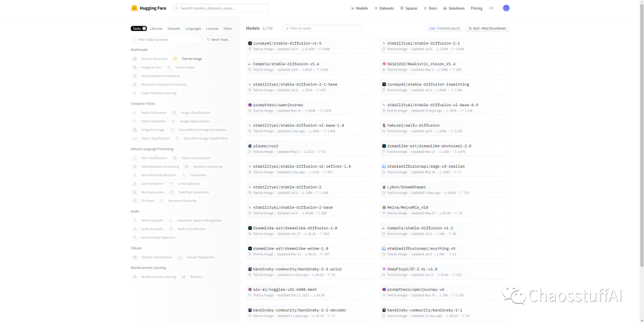Click the Audio-to-Audio task icon

[135, 229]
